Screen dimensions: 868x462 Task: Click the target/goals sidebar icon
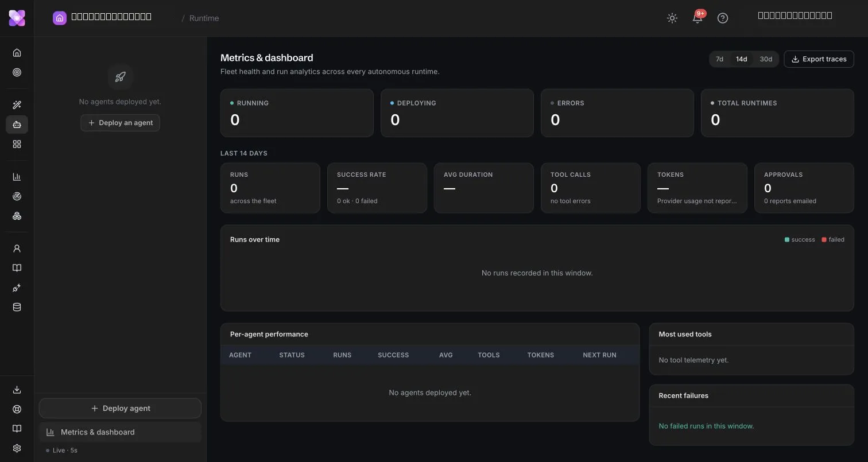[17, 72]
